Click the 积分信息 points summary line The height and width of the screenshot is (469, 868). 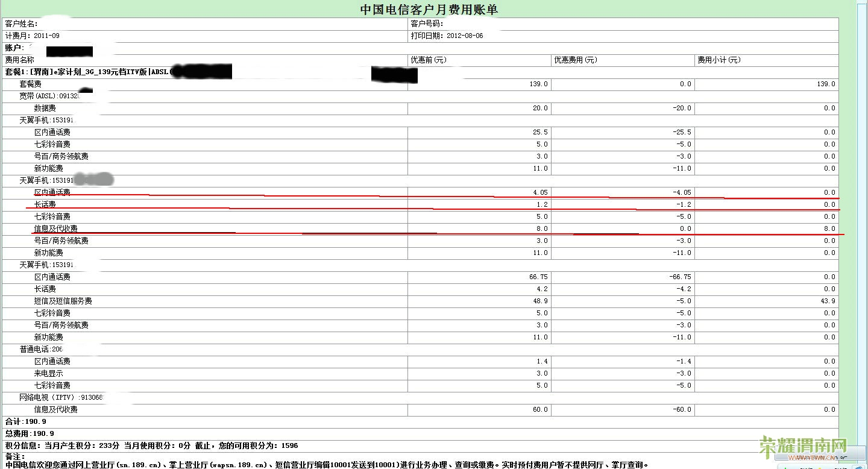click(151, 446)
